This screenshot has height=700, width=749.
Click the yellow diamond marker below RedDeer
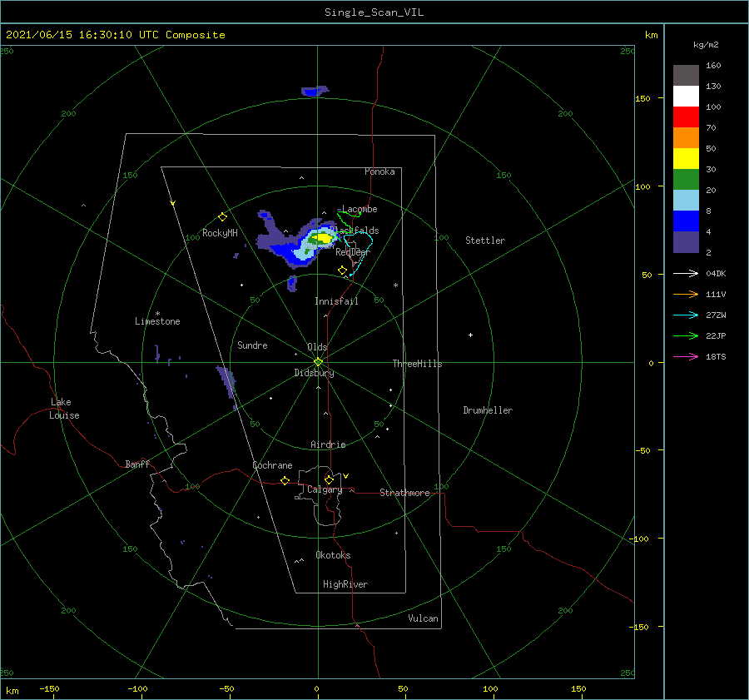pos(342,270)
